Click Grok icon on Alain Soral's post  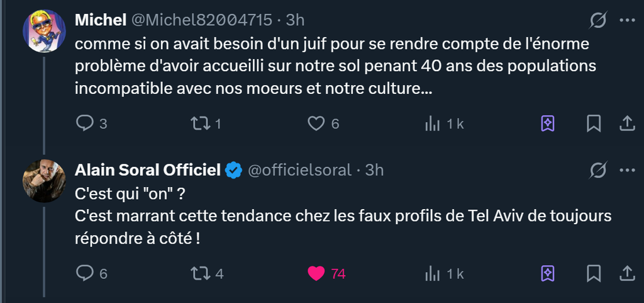tap(598, 170)
